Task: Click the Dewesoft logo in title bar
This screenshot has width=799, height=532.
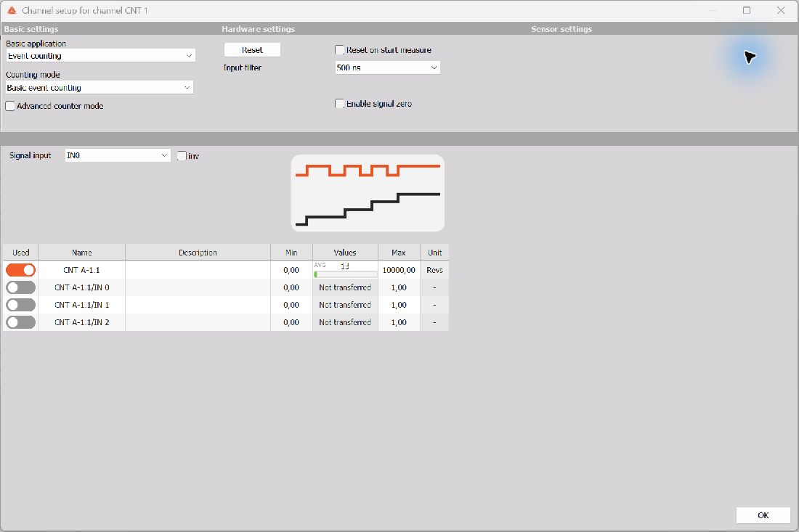Action: 12,10
